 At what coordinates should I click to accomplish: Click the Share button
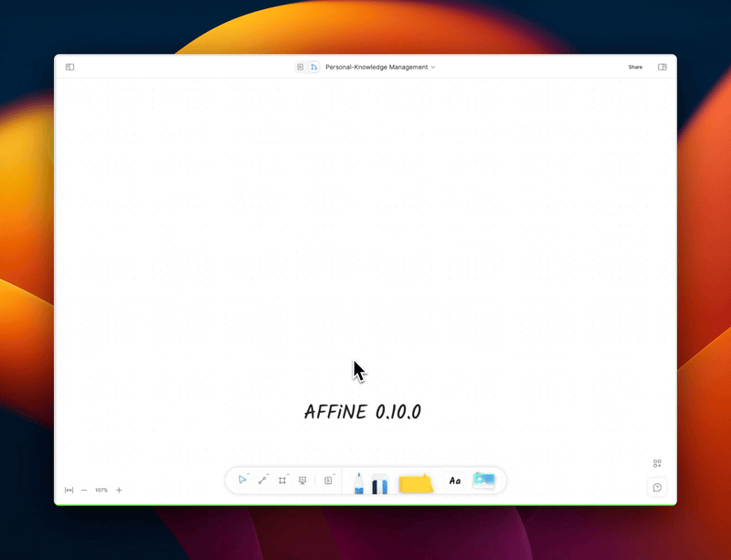(x=635, y=67)
